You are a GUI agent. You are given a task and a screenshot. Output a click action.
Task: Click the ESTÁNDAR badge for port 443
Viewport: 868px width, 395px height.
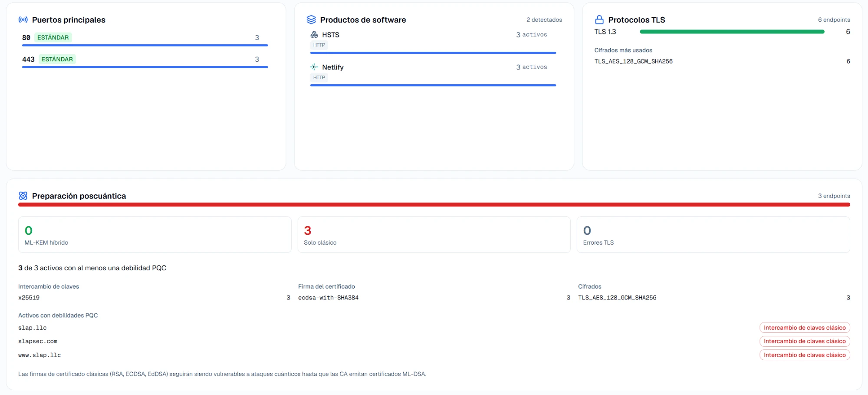(x=57, y=59)
